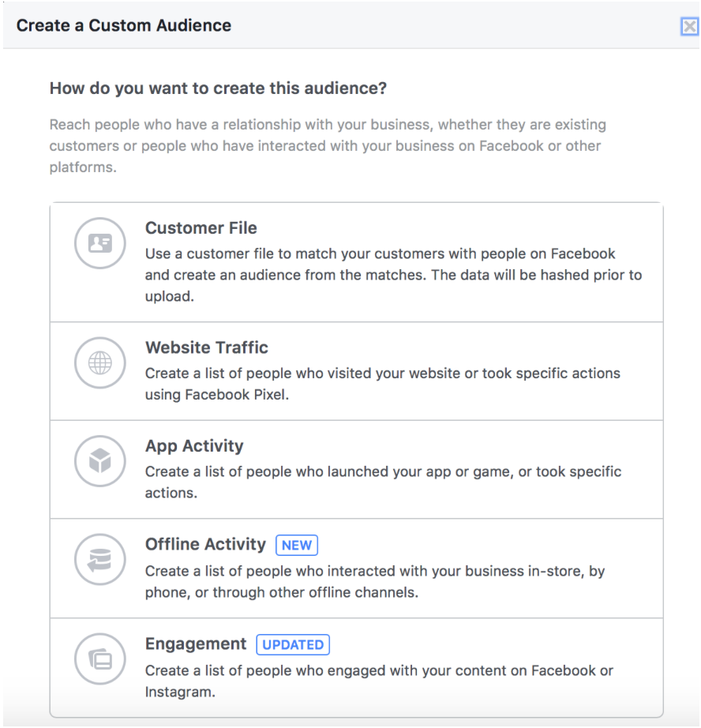Click the Customer File contact card icon
This screenshot has width=701, height=728.
[99, 243]
